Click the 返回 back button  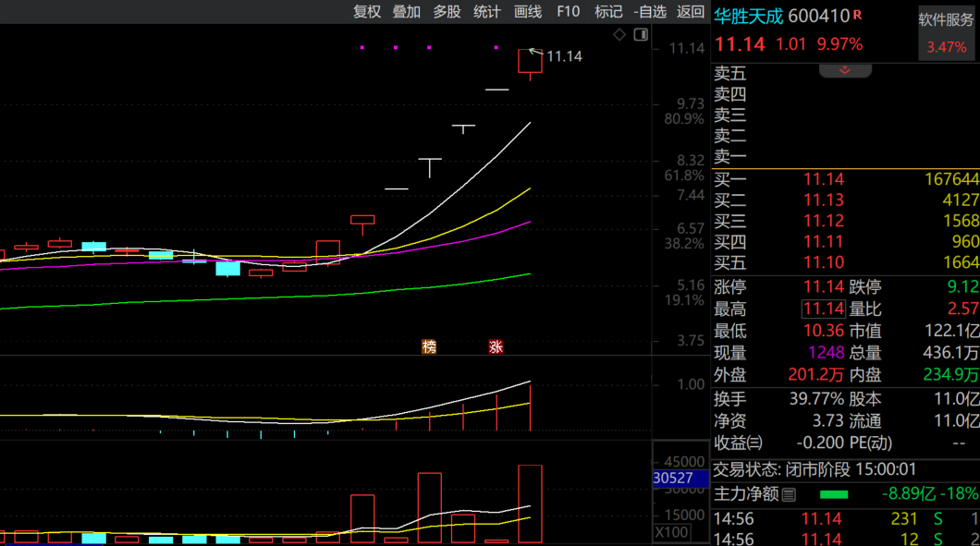[x=690, y=12]
